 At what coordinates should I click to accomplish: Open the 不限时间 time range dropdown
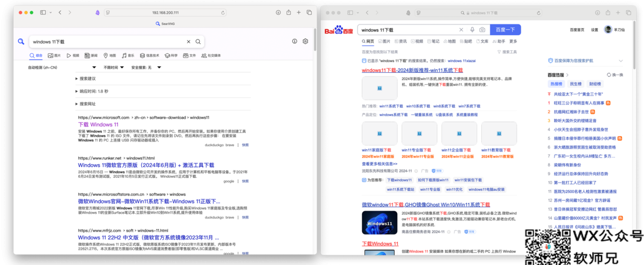click(x=113, y=67)
